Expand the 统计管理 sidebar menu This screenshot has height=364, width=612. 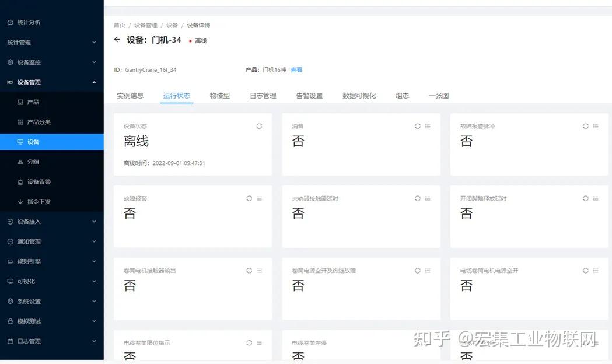(x=52, y=42)
